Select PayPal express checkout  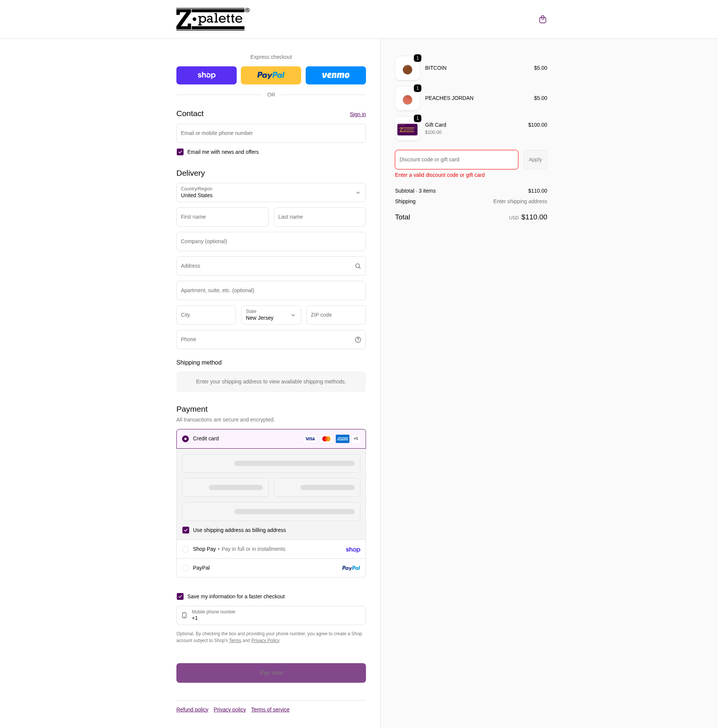[271, 75]
